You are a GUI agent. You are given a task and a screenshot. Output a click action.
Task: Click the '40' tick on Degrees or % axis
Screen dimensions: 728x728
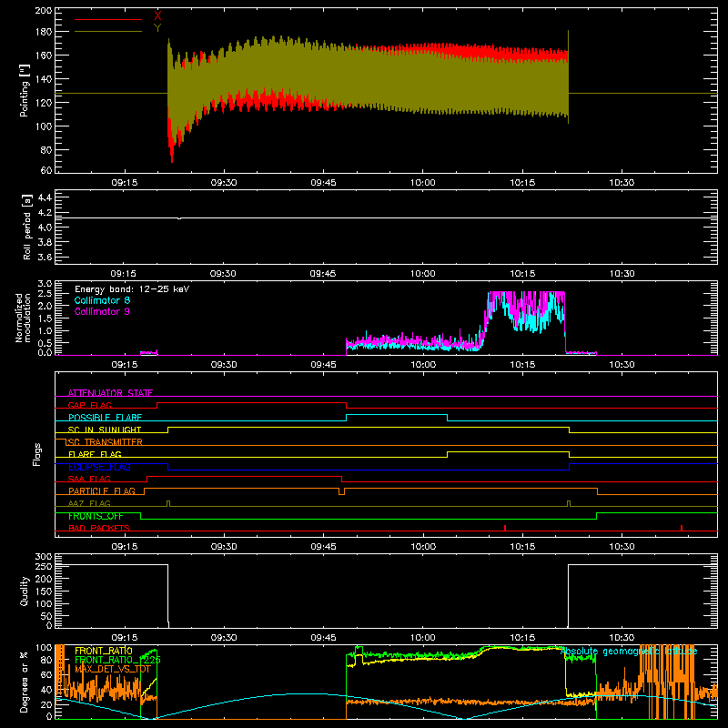click(46, 690)
